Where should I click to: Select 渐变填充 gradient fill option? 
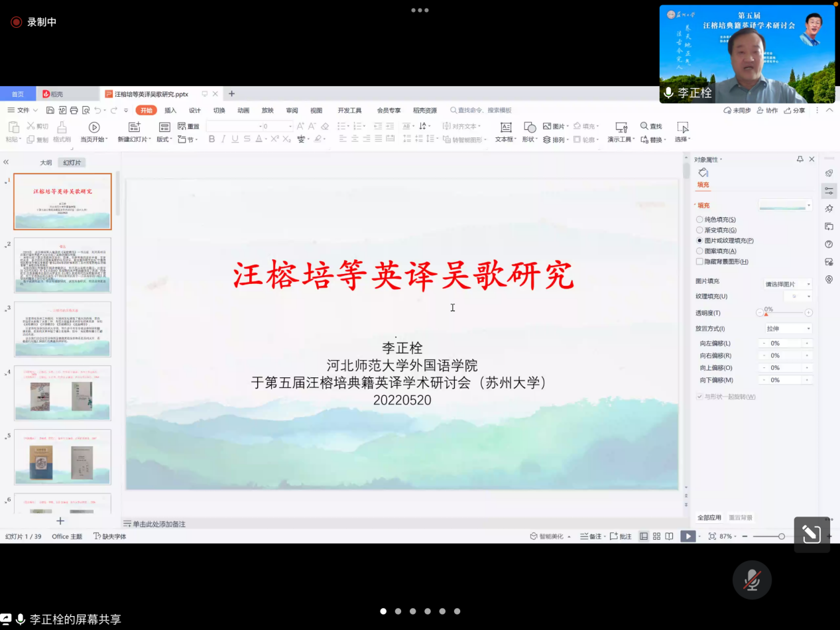[x=699, y=230]
